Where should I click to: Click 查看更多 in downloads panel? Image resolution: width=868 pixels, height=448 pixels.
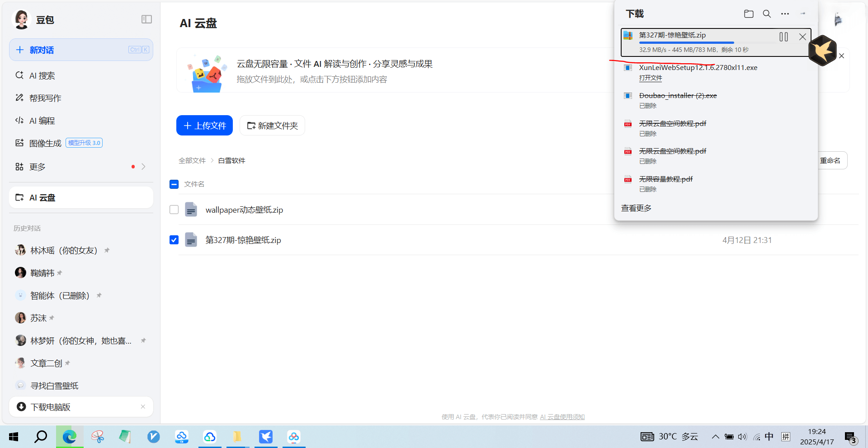coord(636,208)
